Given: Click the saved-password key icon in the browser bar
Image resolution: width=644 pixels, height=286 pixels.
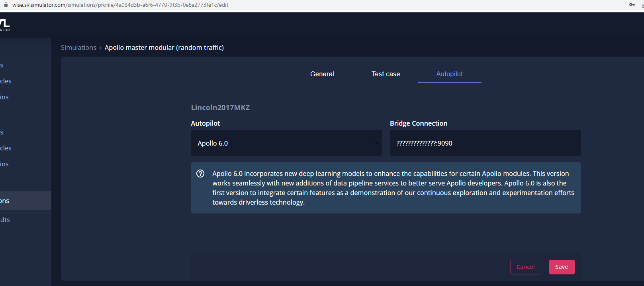Looking at the screenshot, I should (632, 5).
